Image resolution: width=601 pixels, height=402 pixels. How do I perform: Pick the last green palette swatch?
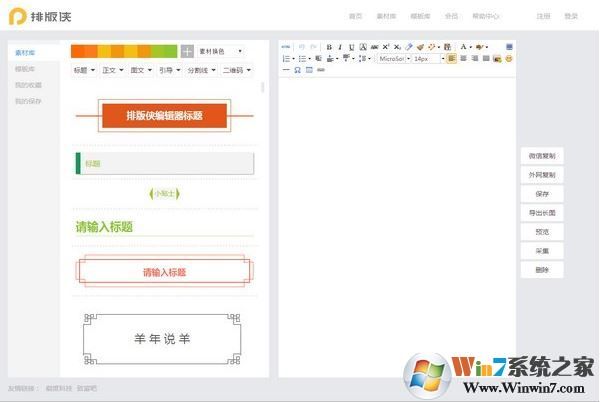tap(171, 51)
